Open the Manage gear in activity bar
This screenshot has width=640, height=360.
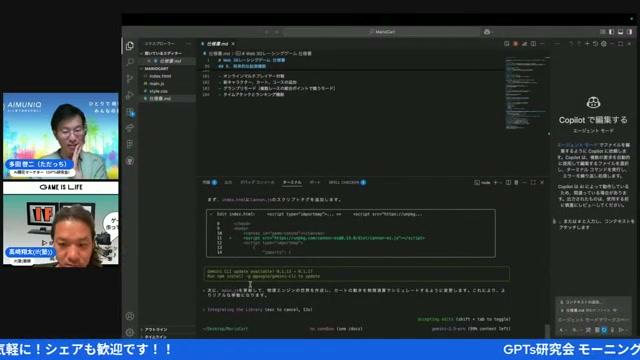130,332
